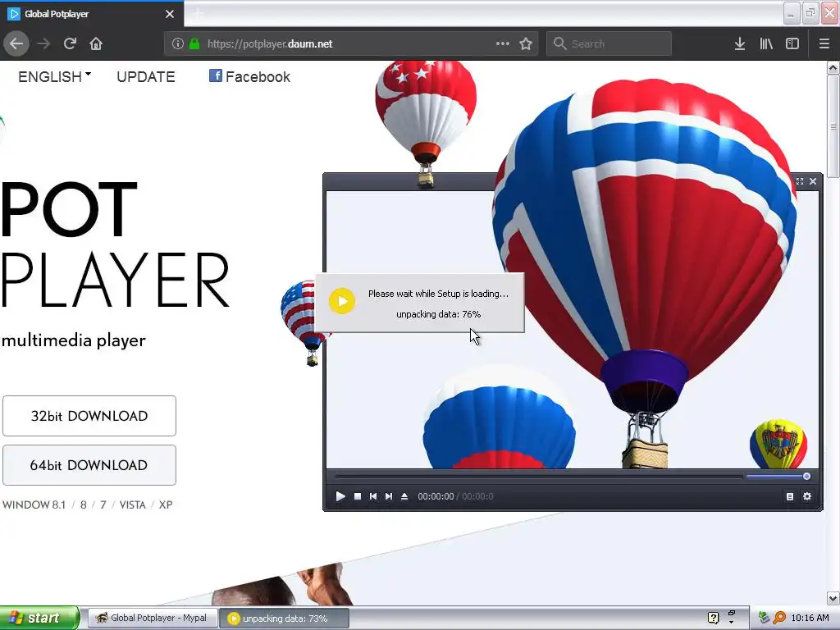Open the browser hamburger menu

[824, 44]
